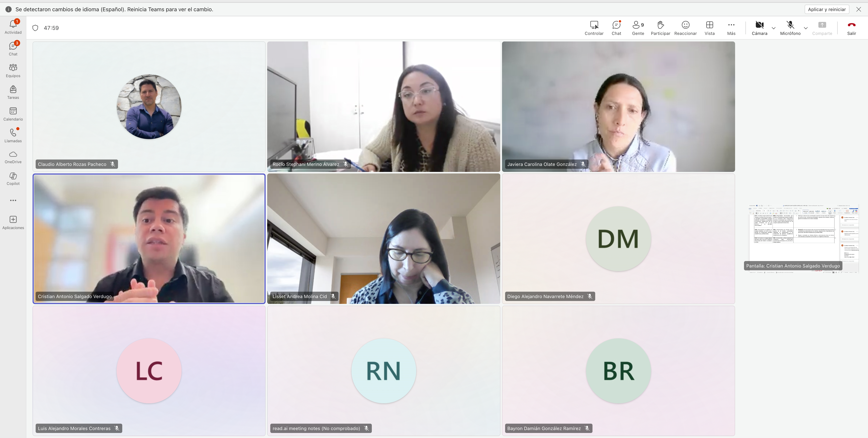Viewport: 868px width, 438px height.
Task: Open the Calendario sidebar icon
Action: click(13, 111)
